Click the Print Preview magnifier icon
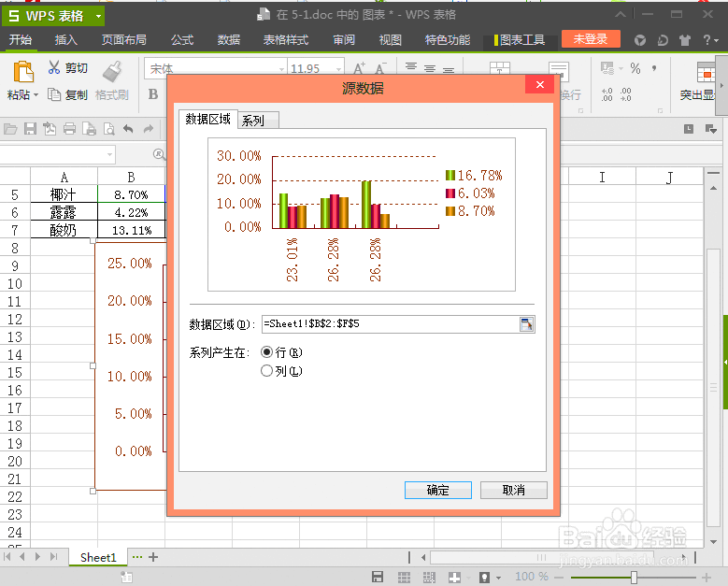This screenshot has height=586, width=728. (x=109, y=129)
